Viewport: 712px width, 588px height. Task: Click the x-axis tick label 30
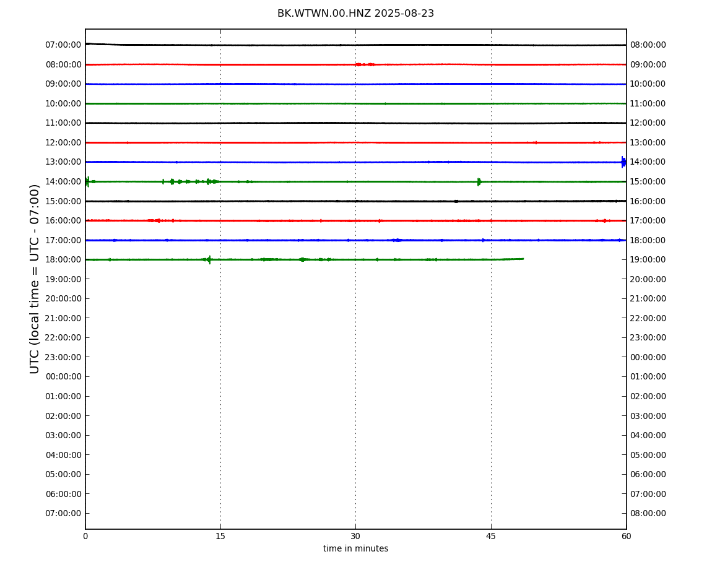point(355,536)
